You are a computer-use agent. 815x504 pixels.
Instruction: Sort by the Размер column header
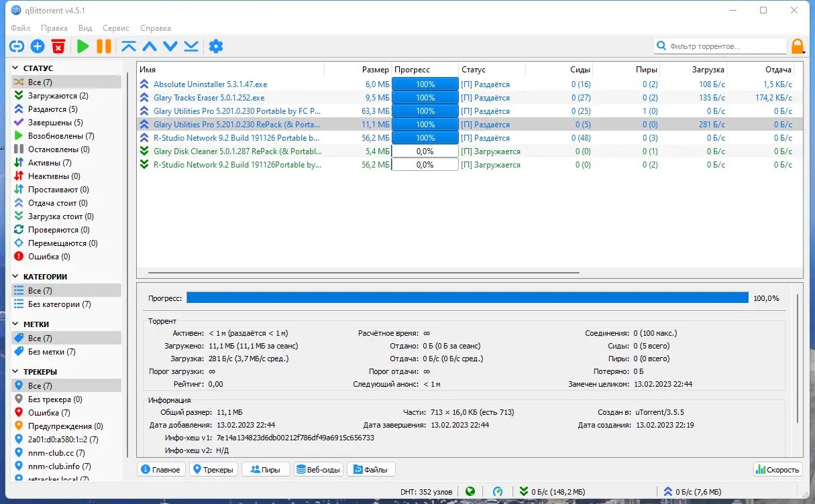tap(358, 70)
